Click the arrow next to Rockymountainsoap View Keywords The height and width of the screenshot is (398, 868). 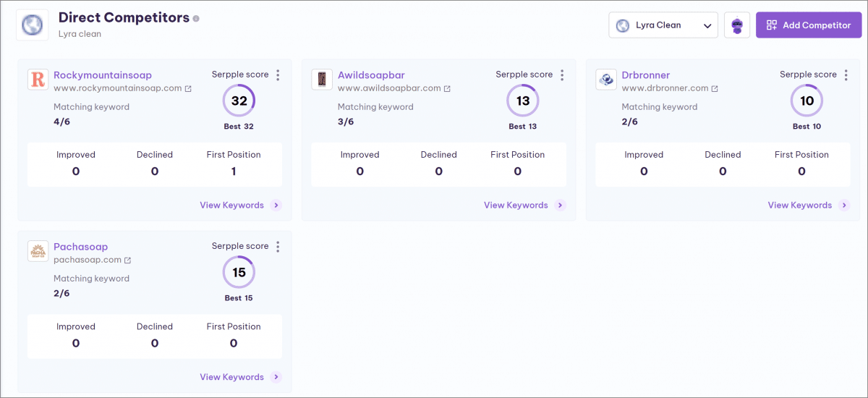click(276, 206)
